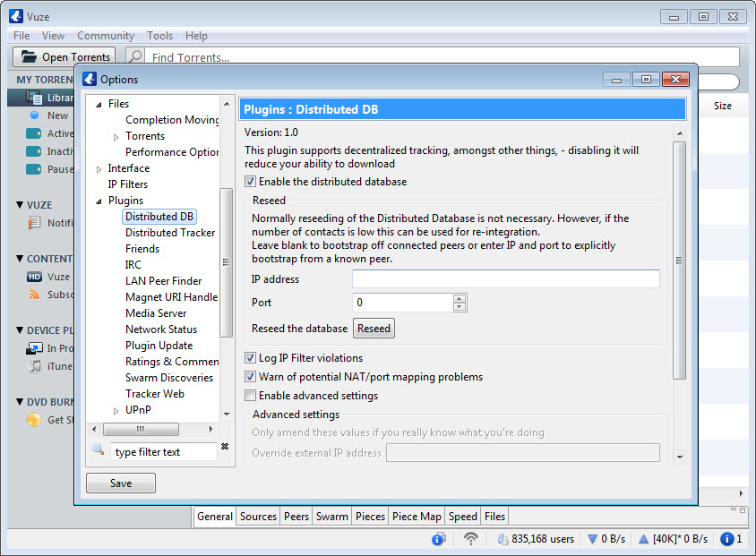Click the Reseed button
Screen dimensions: 756x556
click(x=374, y=329)
